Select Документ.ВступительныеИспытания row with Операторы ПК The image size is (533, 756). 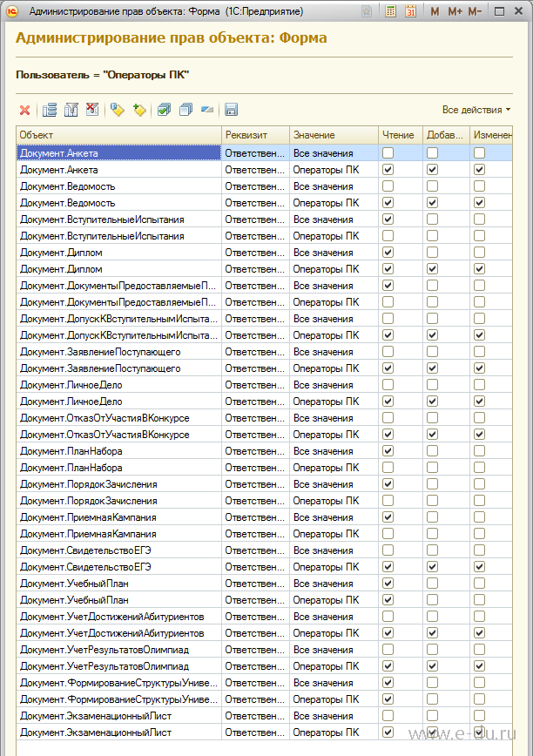tap(264, 236)
